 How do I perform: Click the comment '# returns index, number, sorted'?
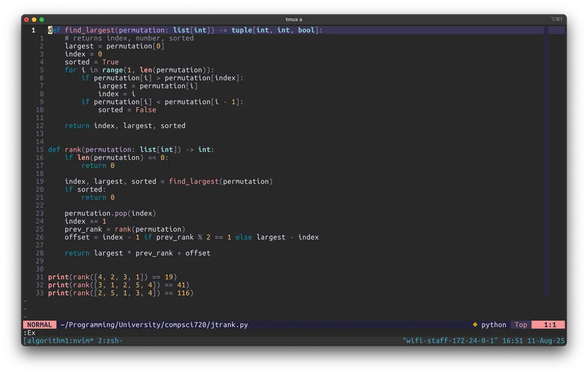pos(129,39)
